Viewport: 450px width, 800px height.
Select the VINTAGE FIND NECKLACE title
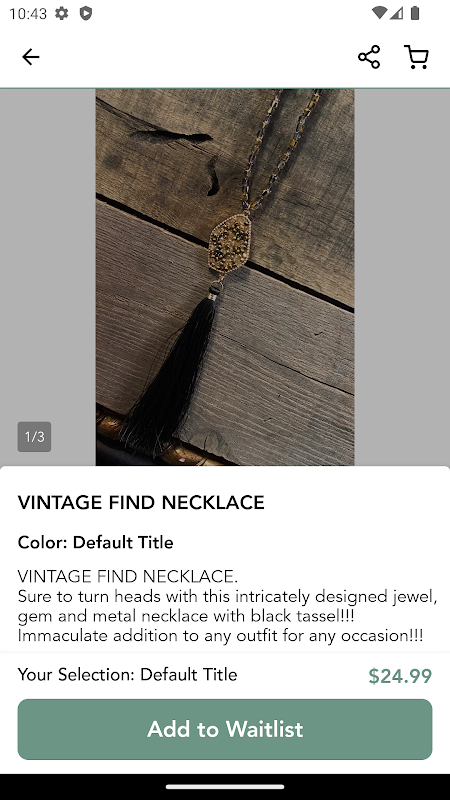pyautogui.click(x=141, y=503)
